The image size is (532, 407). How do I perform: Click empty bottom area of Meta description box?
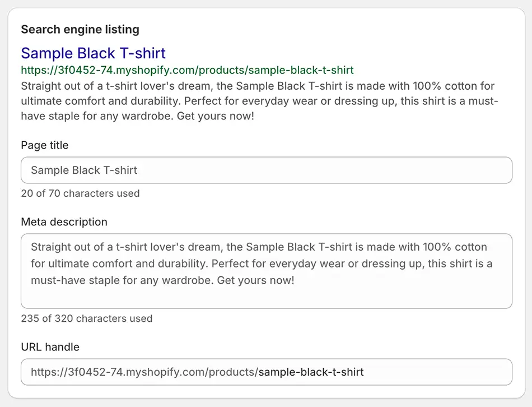[267, 297]
